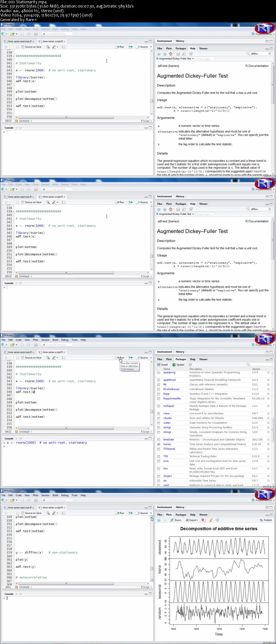Click the help back arrow in the 00:01:30 frame
Image resolution: width=276 pixels, height=644 pixels.
click(x=159, y=54)
